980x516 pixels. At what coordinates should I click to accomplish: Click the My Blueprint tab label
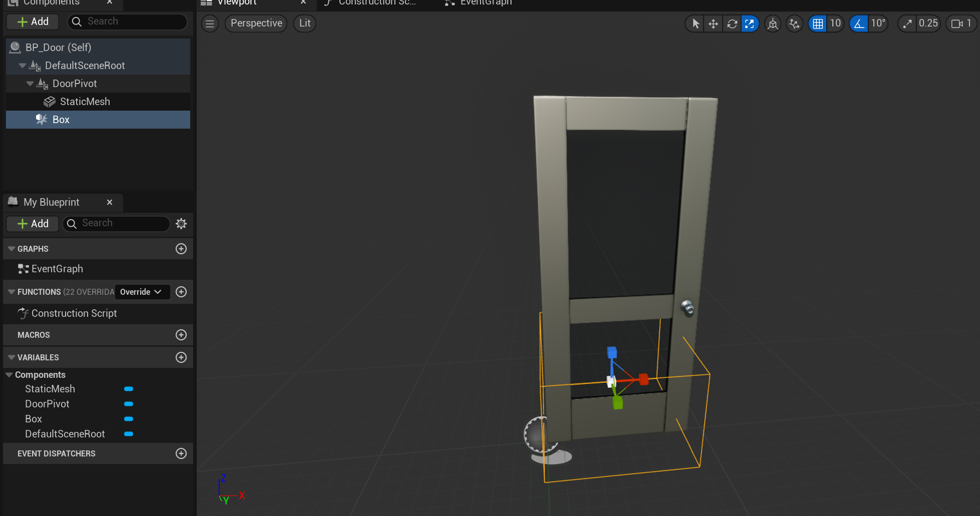[x=52, y=202]
